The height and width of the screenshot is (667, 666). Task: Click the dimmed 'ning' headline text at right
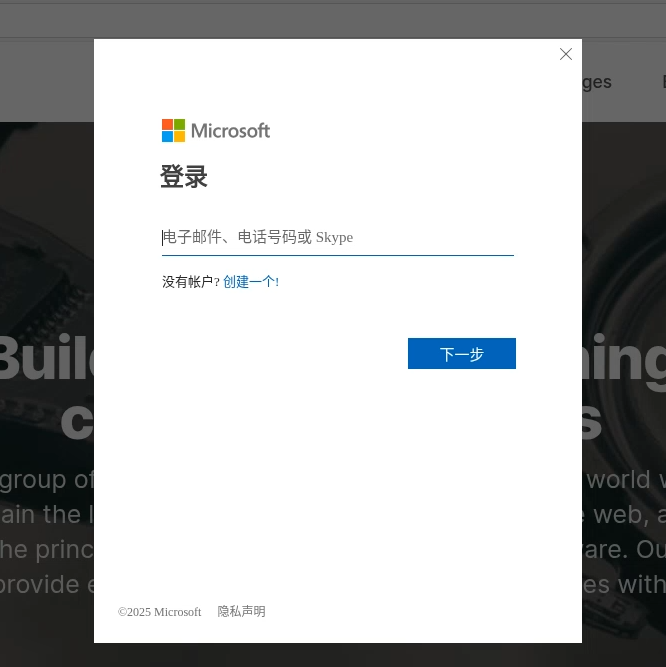click(x=624, y=358)
